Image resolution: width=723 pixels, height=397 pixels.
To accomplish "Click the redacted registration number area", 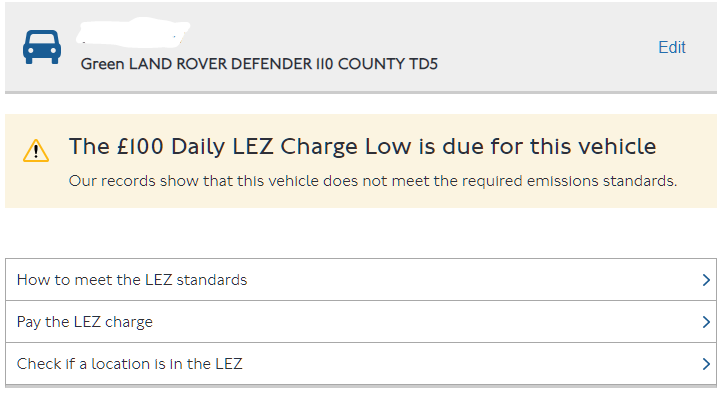I will point(133,33).
